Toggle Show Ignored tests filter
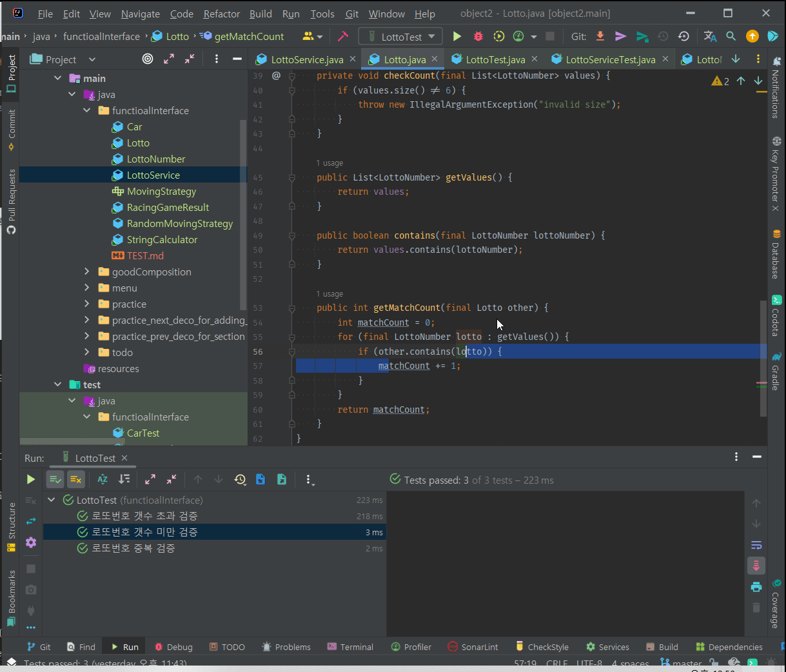 point(75,479)
